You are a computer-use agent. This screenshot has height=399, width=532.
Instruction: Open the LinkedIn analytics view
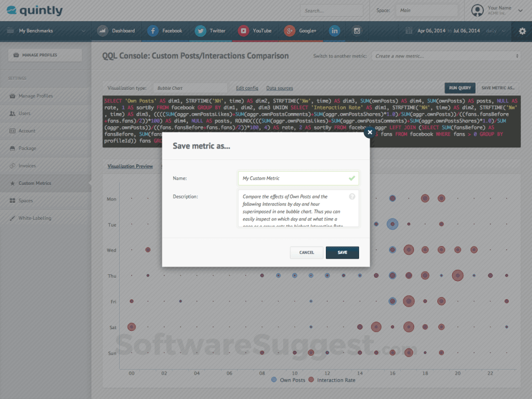334,32
